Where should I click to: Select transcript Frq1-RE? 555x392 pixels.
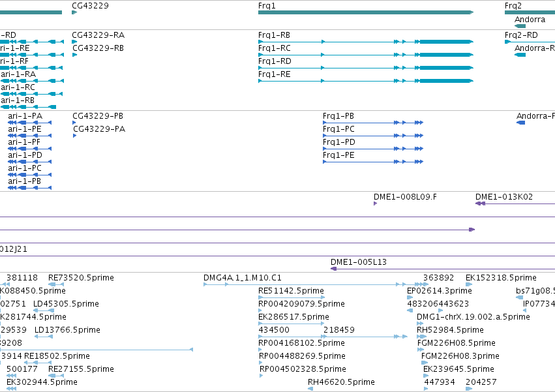[x=275, y=74]
